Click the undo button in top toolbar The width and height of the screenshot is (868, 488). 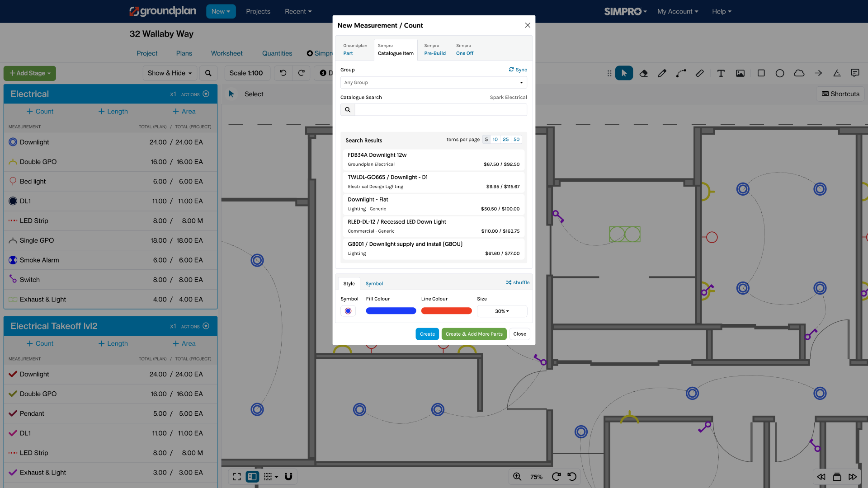(x=283, y=73)
